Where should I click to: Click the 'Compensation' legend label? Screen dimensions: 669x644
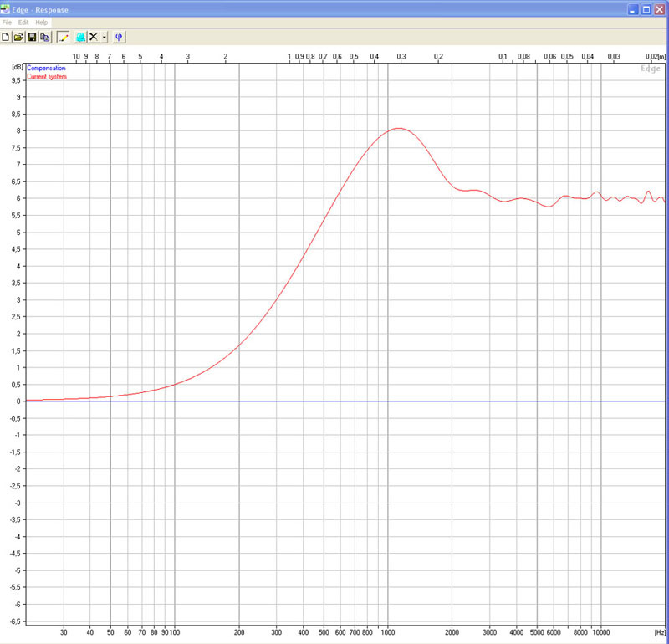(46, 69)
